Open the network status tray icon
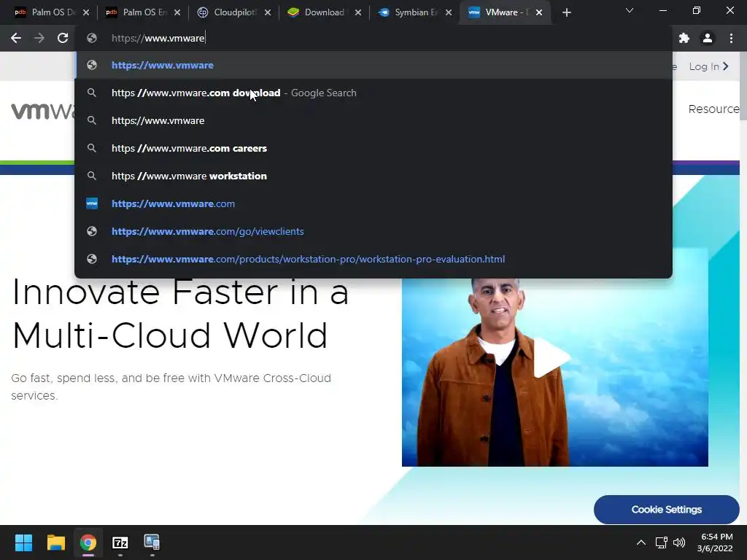This screenshot has width=747, height=560. [x=661, y=542]
